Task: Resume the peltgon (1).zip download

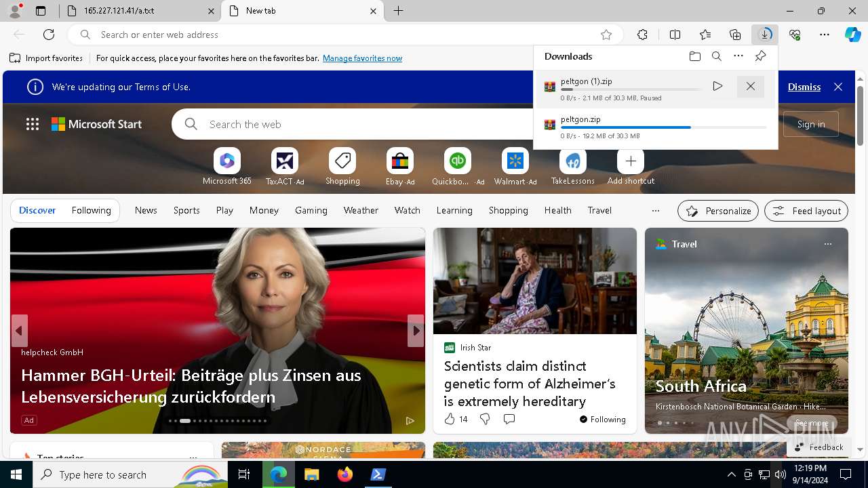Action: pyautogui.click(x=717, y=86)
